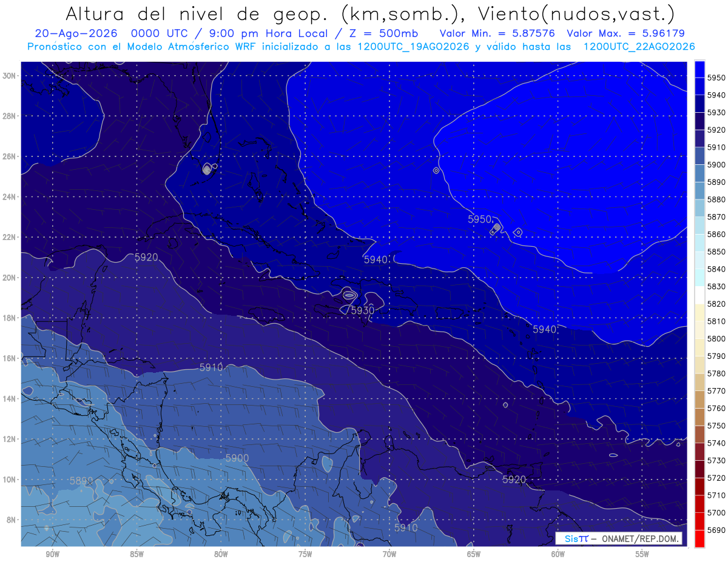Click "9:00 pm Hora Local" in header
The image size is (728, 562).
coord(267,34)
